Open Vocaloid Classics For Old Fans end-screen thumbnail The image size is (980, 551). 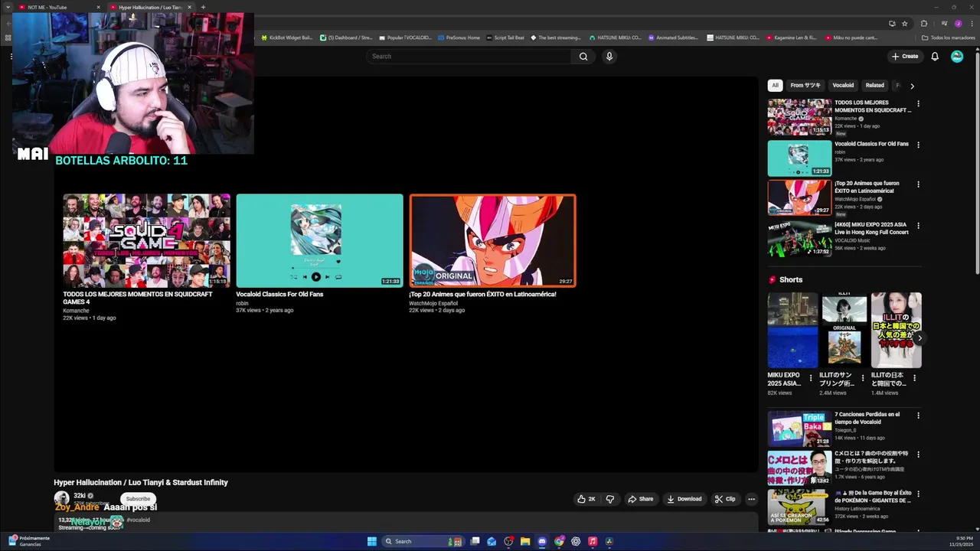319,240
